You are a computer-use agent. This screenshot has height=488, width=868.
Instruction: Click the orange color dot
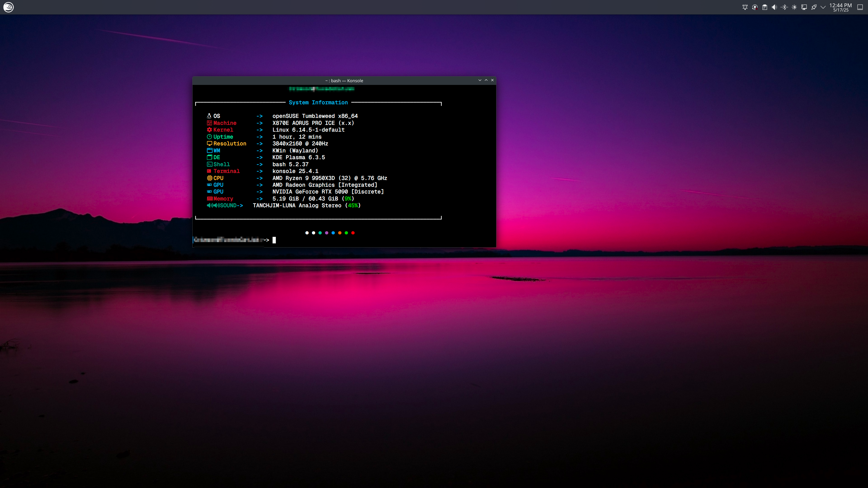coord(340,233)
